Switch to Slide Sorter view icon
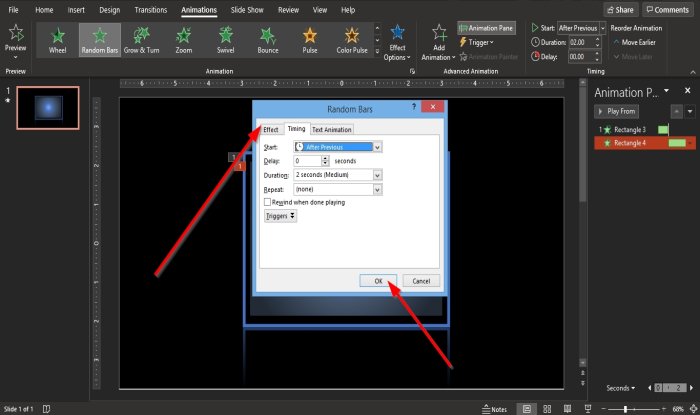 [547, 409]
